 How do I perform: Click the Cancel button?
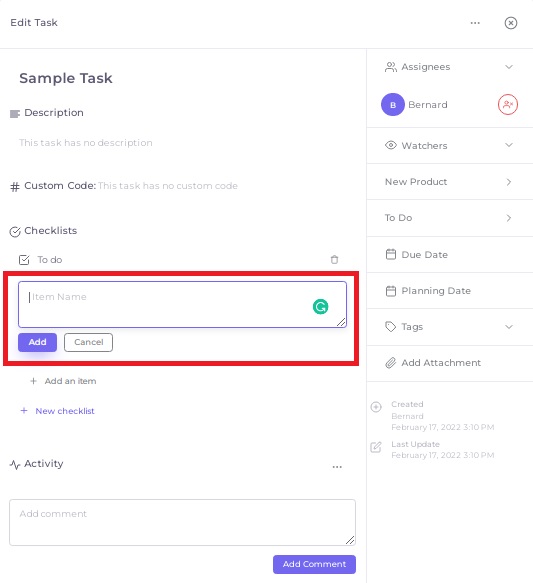pos(88,342)
